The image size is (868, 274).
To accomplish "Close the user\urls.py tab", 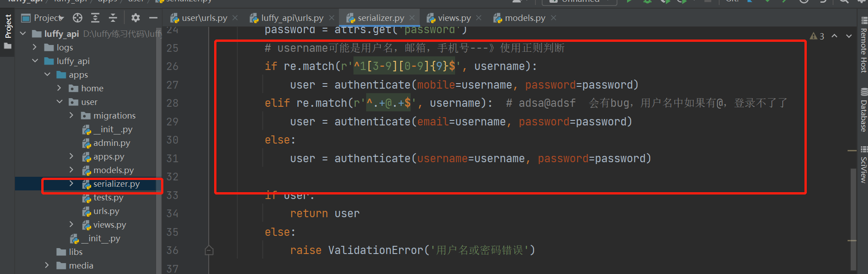I will click(x=235, y=18).
